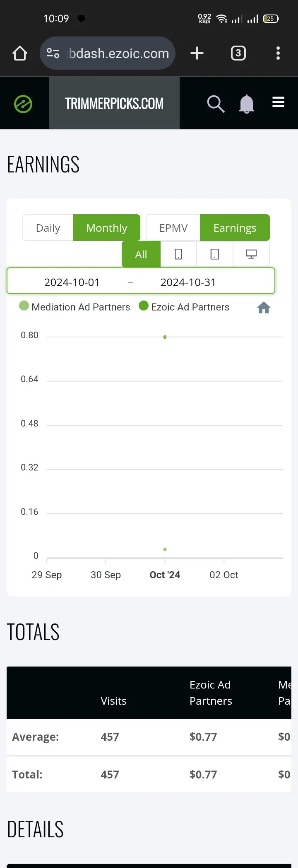
Task: Switch chart to Daily view
Action: click(x=48, y=228)
